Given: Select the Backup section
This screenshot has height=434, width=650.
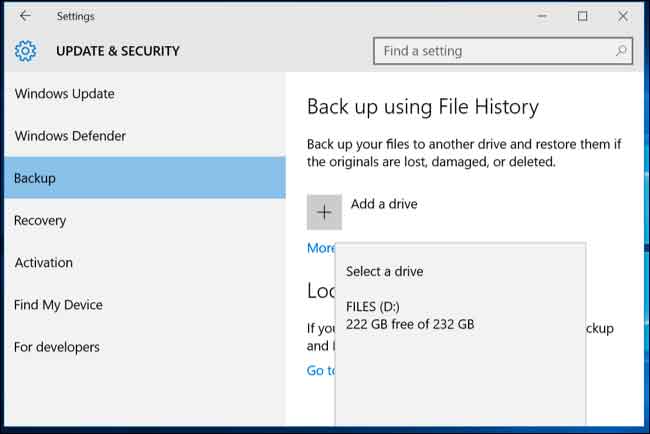Looking at the screenshot, I should pos(145,178).
